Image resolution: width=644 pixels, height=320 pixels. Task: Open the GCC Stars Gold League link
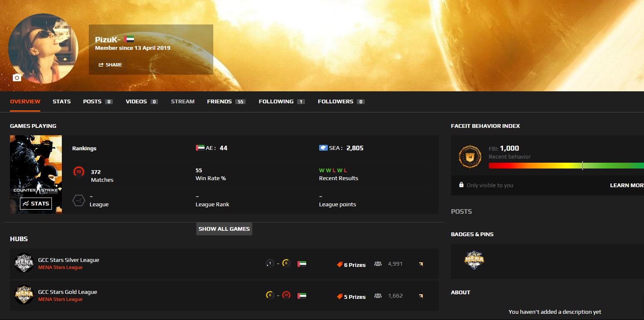coord(68,292)
